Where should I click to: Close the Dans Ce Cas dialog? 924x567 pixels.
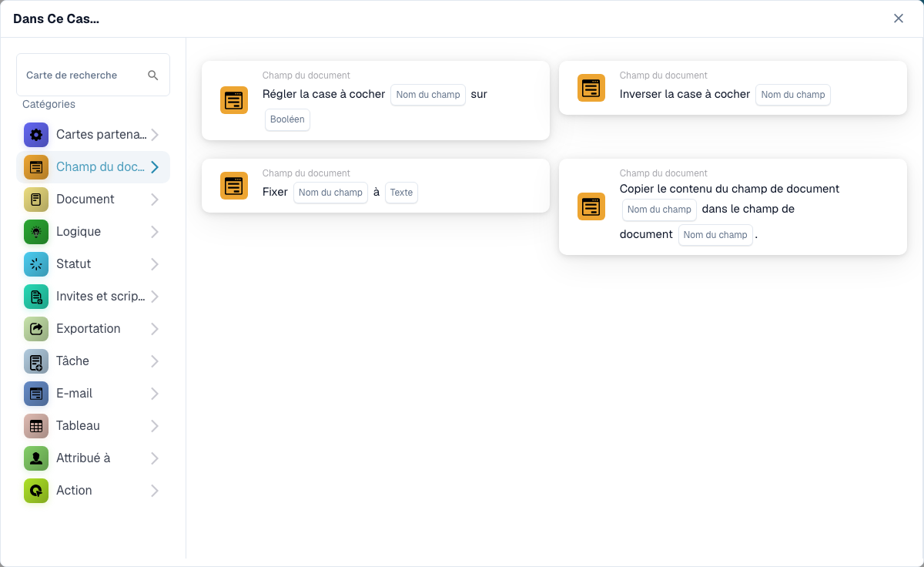(899, 18)
